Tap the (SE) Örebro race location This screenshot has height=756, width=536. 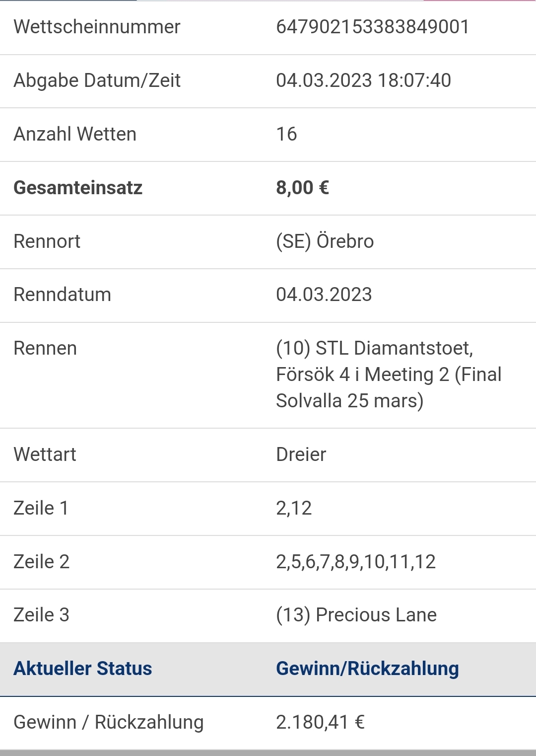click(325, 241)
